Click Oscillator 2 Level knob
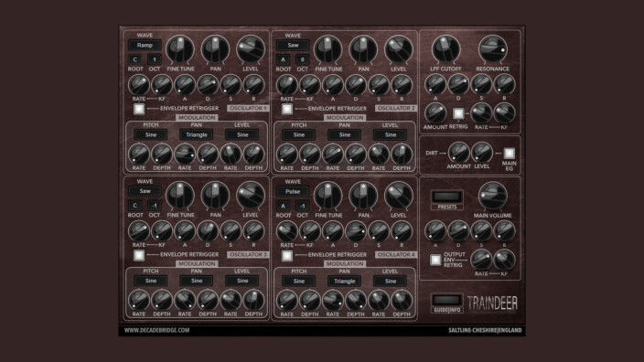 (x=399, y=49)
